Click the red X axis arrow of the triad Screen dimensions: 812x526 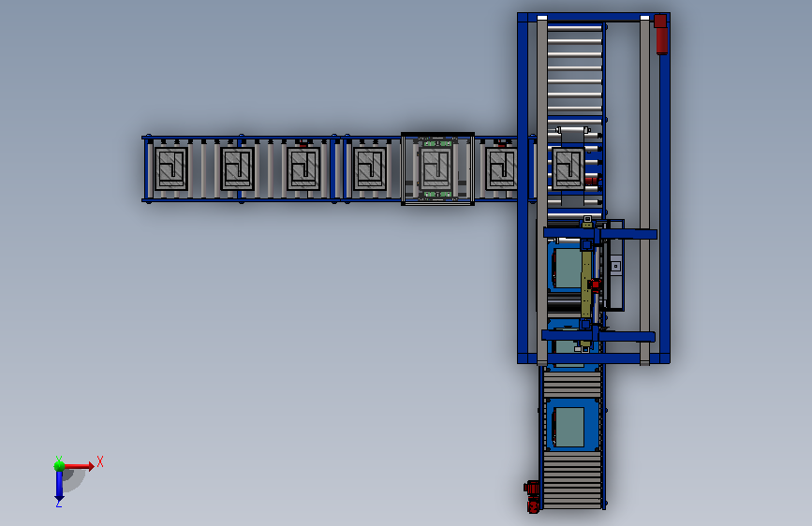tap(80, 466)
